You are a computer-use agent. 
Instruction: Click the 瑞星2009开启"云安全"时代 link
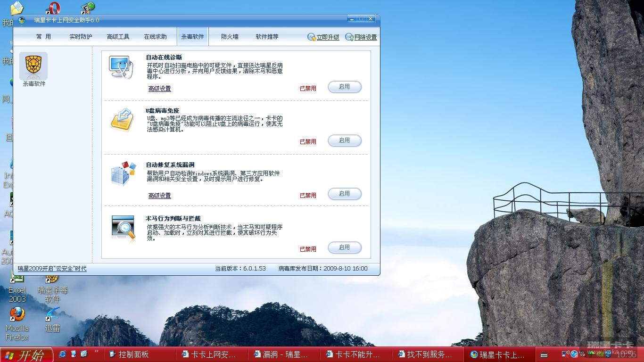coord(52,269)
